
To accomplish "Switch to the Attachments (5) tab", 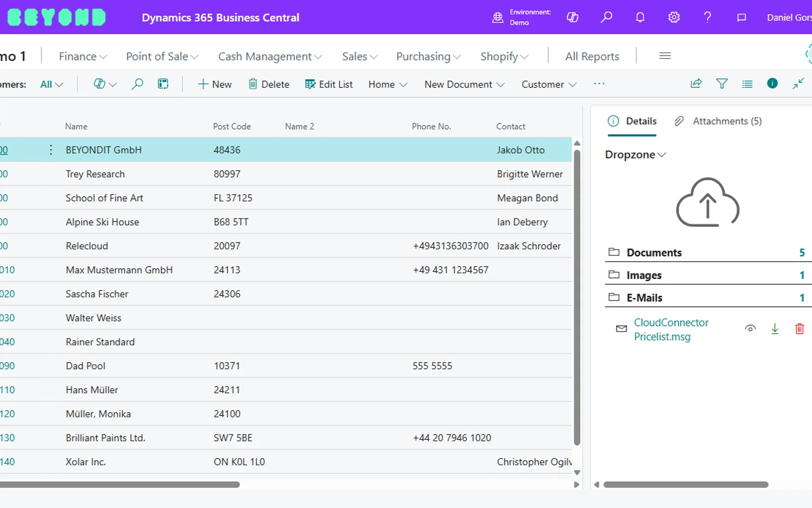I will (718, 121).
